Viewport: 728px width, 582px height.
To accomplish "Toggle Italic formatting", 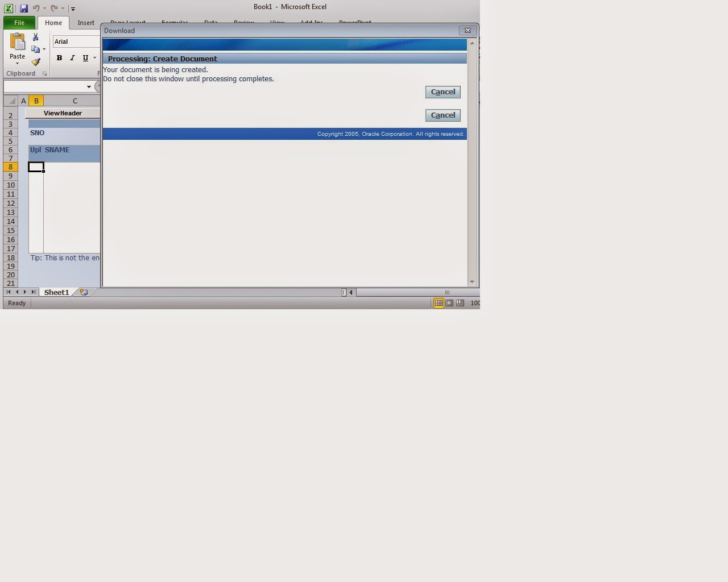I will coord(72,57).
